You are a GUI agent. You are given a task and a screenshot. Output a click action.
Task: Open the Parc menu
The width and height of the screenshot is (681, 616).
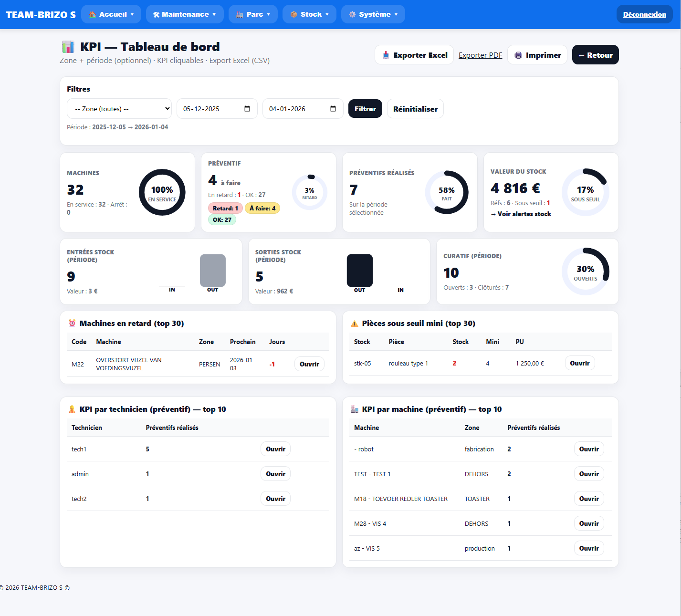pyautogui.click(x=253, y=14)
